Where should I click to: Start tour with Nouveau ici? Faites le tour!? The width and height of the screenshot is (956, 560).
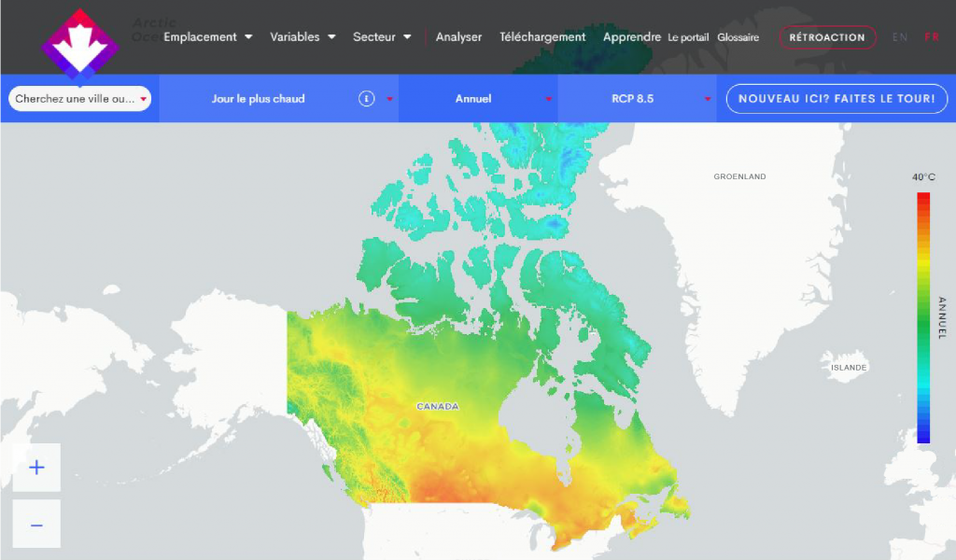point(836,99)
